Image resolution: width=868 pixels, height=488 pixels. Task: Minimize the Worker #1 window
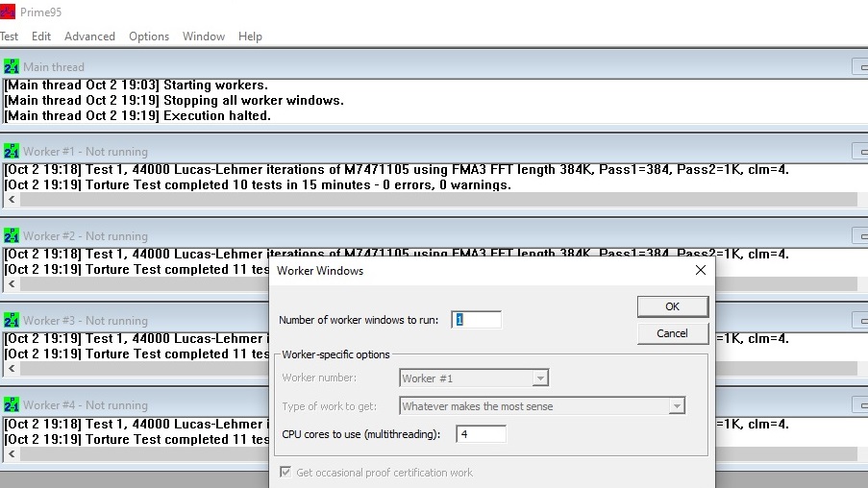[861, 152]
